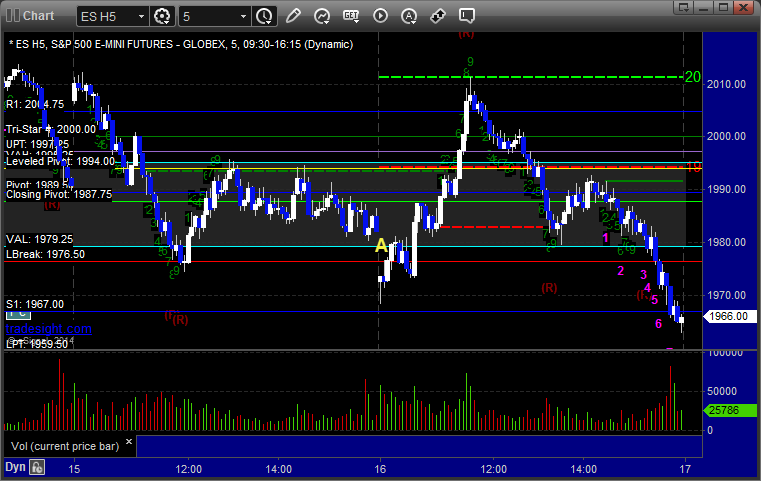Click the magenta 2 count marker

620,271
